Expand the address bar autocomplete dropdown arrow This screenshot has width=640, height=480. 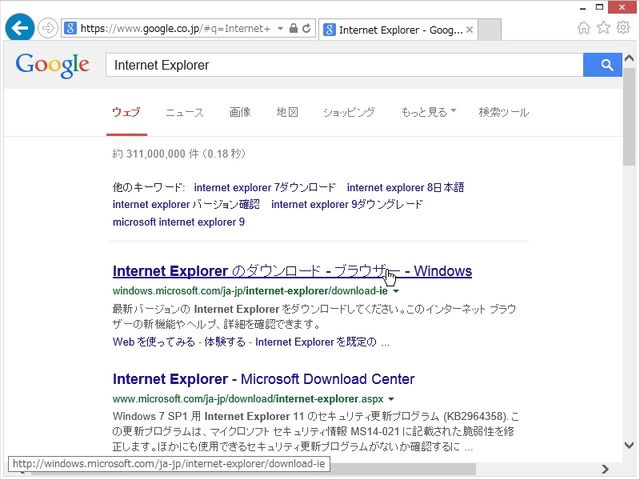pos(280,29)
